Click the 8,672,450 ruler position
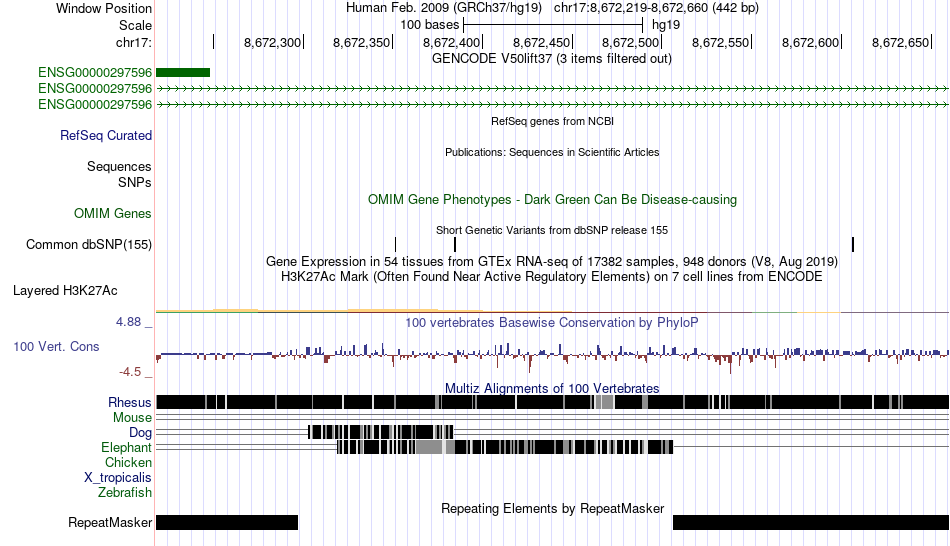950x546 pixels. point(542,42)
